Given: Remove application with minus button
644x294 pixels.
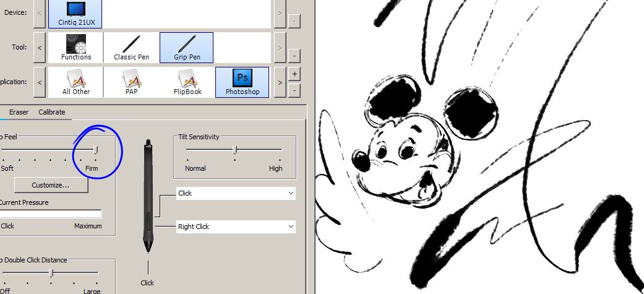Looking at the screenshot, I should pyautogui.click(x=294, y=90).
